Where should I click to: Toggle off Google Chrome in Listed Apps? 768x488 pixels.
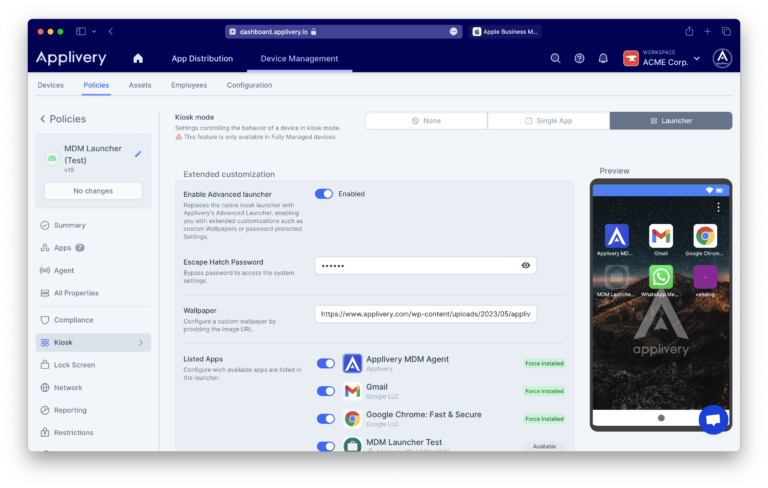pyautogui.click(x=326, y=419)
